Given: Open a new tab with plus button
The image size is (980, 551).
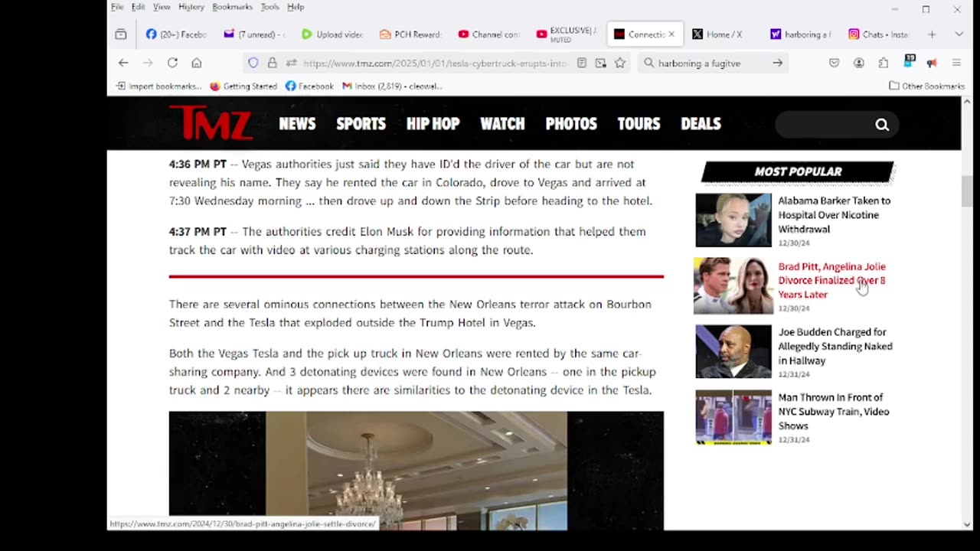Looking at the screenshot, I should 932,34.
